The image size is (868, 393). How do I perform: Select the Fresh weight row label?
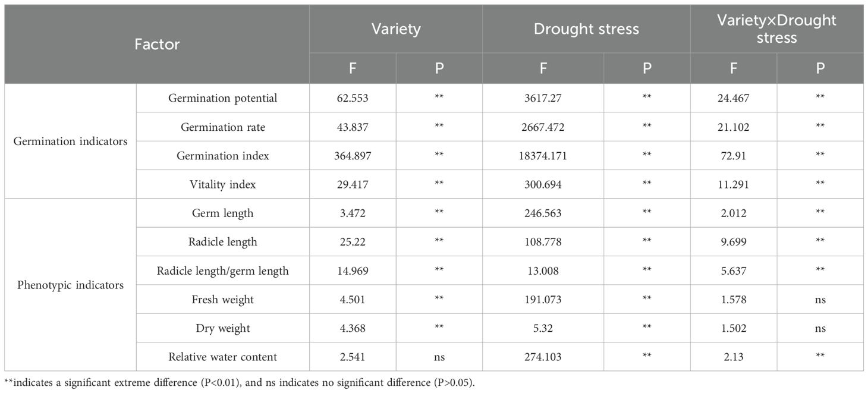pyautogui.click(x=222, y=300)
